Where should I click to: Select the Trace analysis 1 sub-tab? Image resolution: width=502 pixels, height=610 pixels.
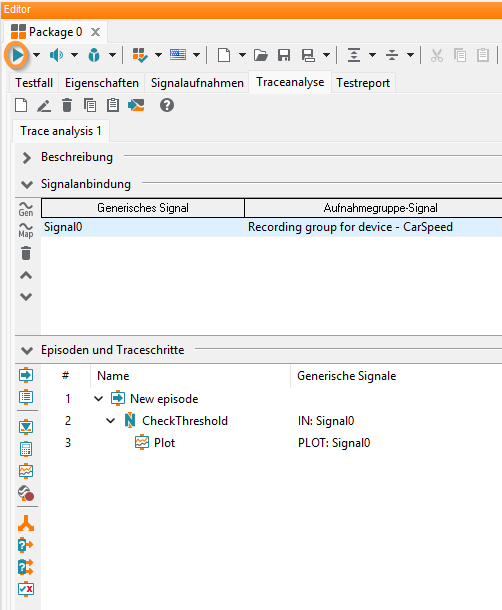click(x=61, y=131)
